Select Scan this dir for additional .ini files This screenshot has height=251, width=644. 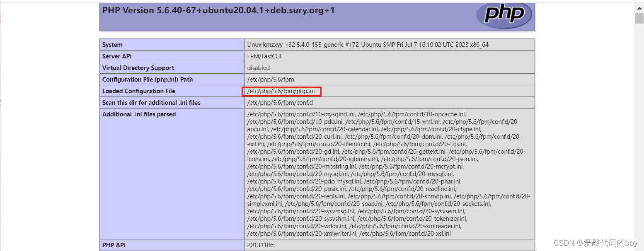pos(151,102)
